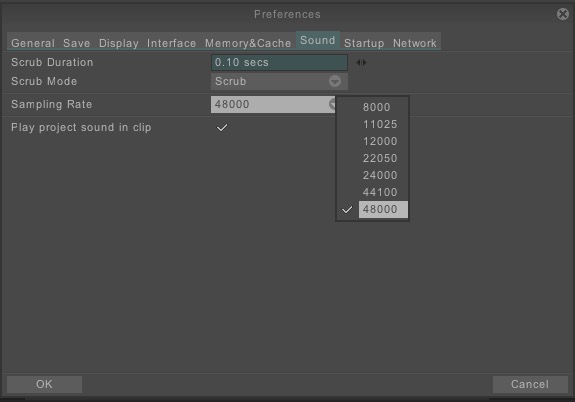Confirm preferences with OK button
The width and height of the screenshot is (575, 402).
click(x=44, y=384)
